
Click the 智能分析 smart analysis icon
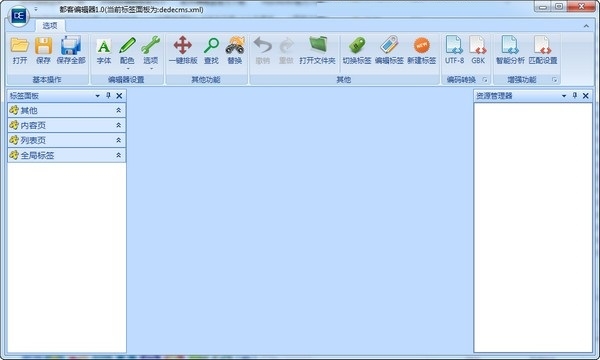click(510, 45)
